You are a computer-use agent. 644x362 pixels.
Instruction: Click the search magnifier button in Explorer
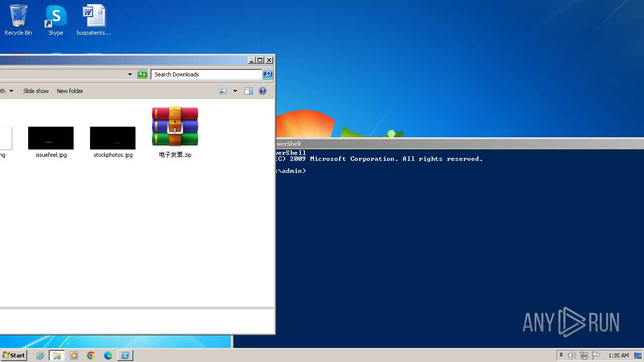click(x=268, y=74)
